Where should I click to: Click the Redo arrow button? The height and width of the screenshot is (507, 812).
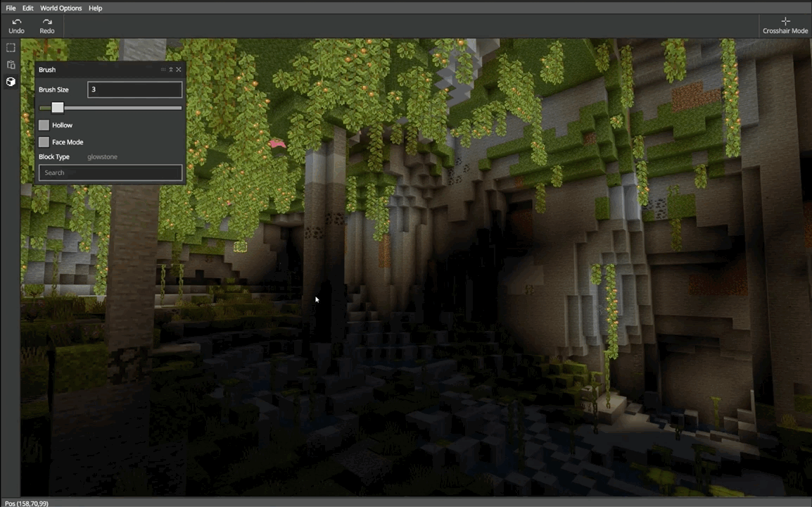pos(47,26)
